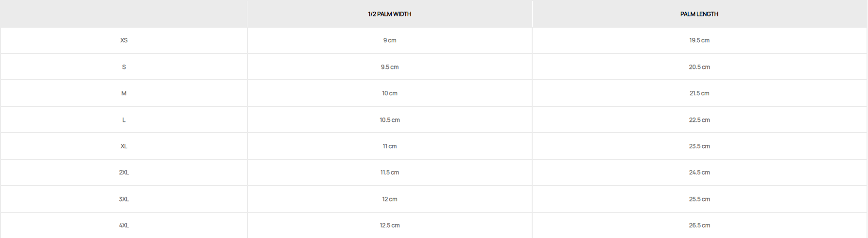Click the 19.5 cm palm length cell
Image resolution: width=868 pixels, height=238 pixels.
click(699, 40)
